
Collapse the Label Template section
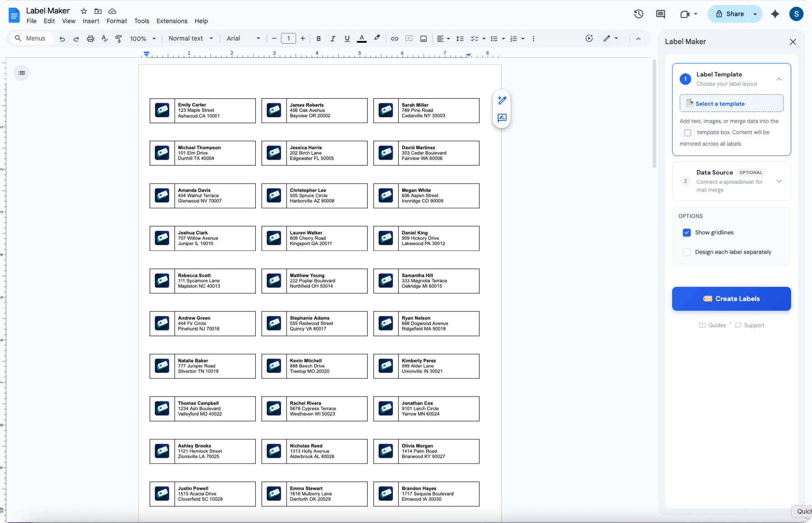[779, 79]
